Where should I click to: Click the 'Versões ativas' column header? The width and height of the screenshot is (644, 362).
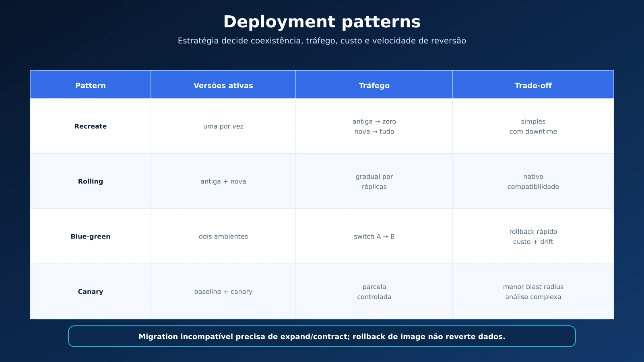223,85
